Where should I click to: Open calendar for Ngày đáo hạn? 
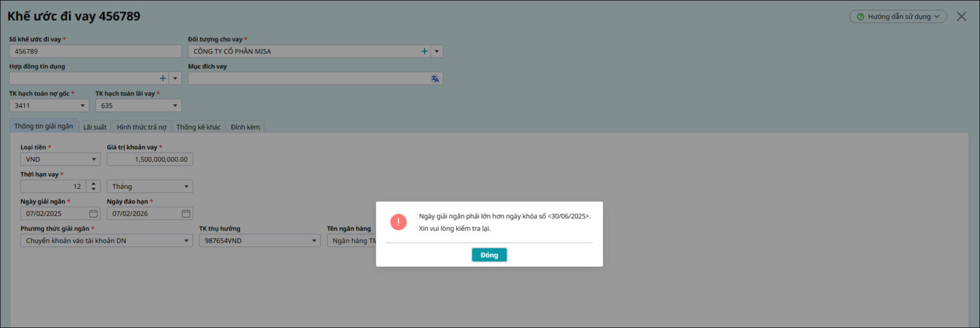pyautogui.click(x=186, y=213)
